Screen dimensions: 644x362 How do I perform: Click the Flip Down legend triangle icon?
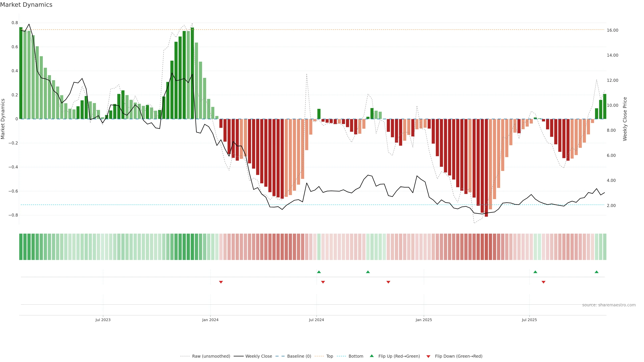428,356
